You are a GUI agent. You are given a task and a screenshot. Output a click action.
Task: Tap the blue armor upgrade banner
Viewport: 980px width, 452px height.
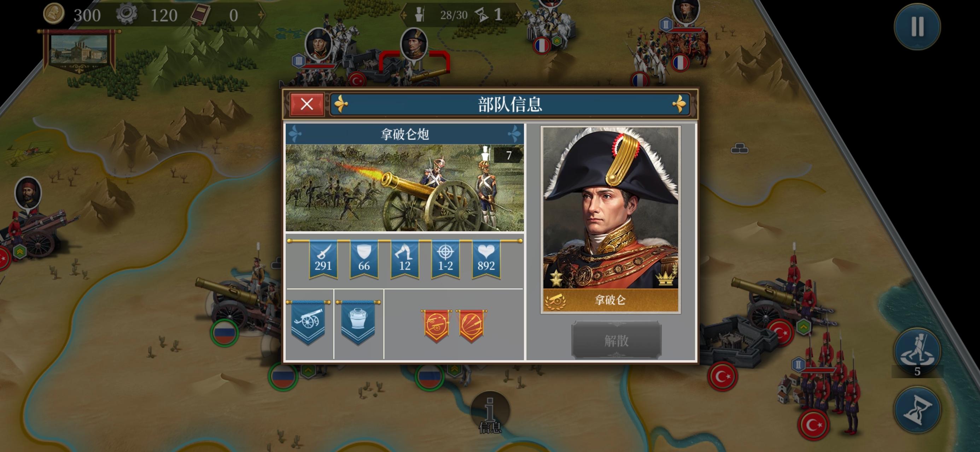pyautogui.click(x=358, y=322)
